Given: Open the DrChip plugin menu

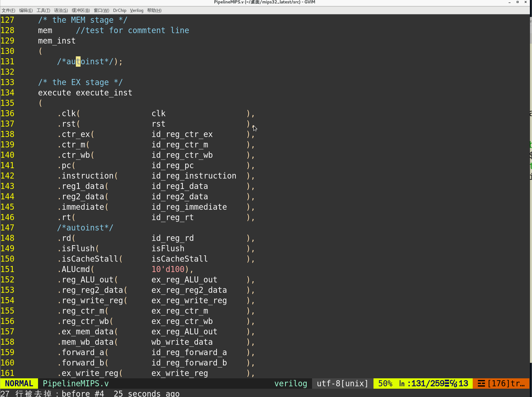Looking at the screenshot, I should [x=120, y=10].
